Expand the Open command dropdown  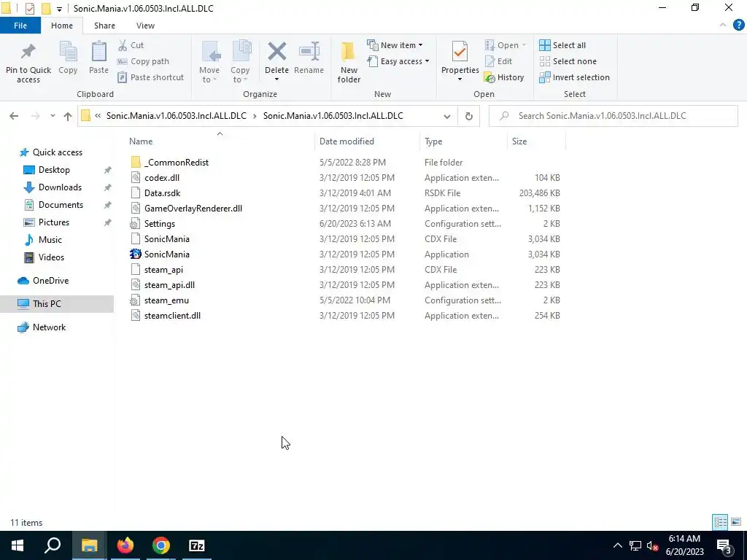coord(524,45)
